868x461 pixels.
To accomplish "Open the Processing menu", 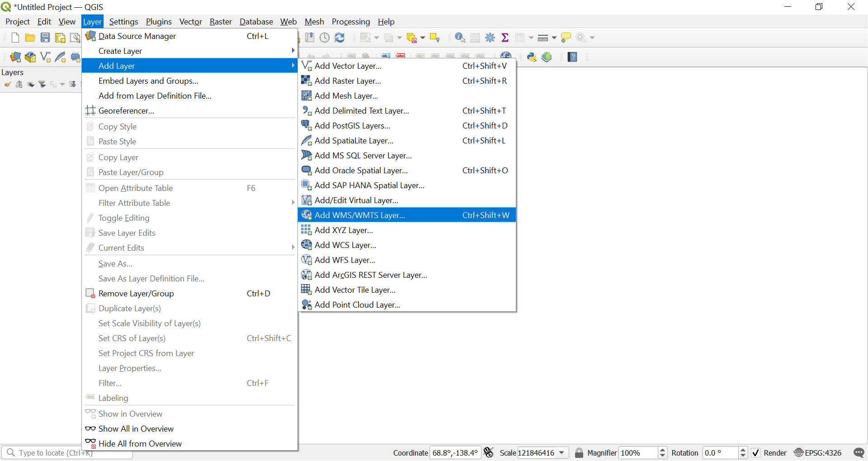I will click(x=350, y=22).
